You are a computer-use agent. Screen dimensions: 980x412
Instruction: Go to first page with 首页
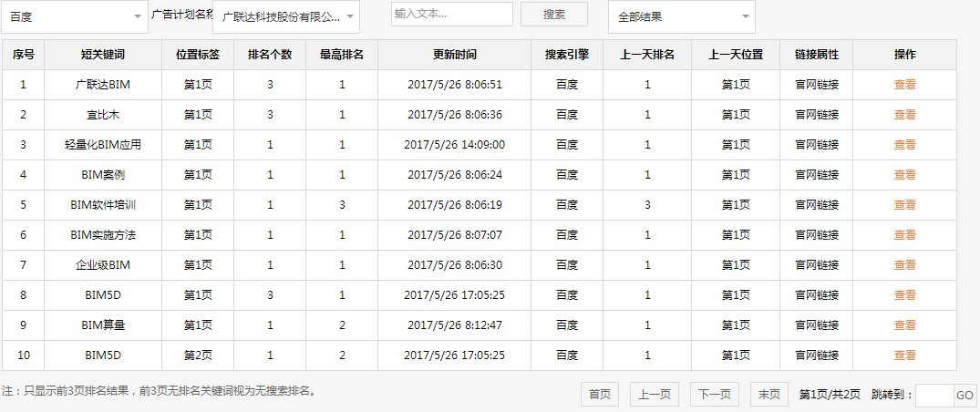pyautogui.click(x=599, y=395)
